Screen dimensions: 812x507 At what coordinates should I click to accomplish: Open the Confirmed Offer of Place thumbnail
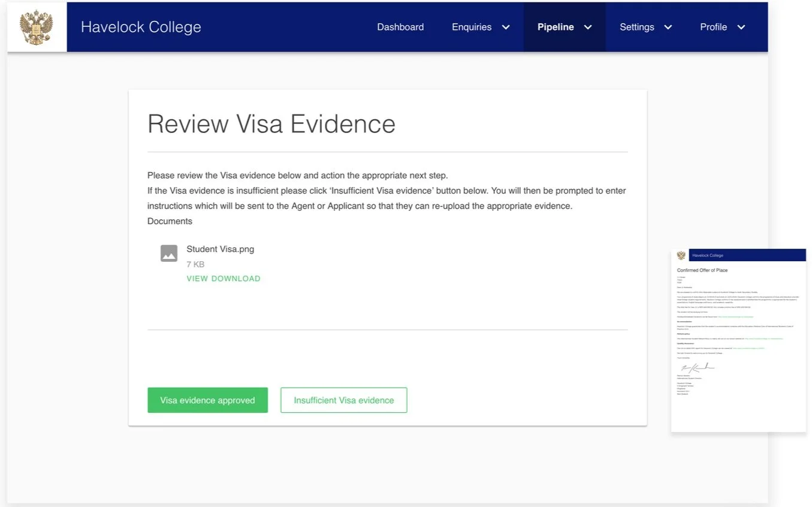click(x=738, y=339)
